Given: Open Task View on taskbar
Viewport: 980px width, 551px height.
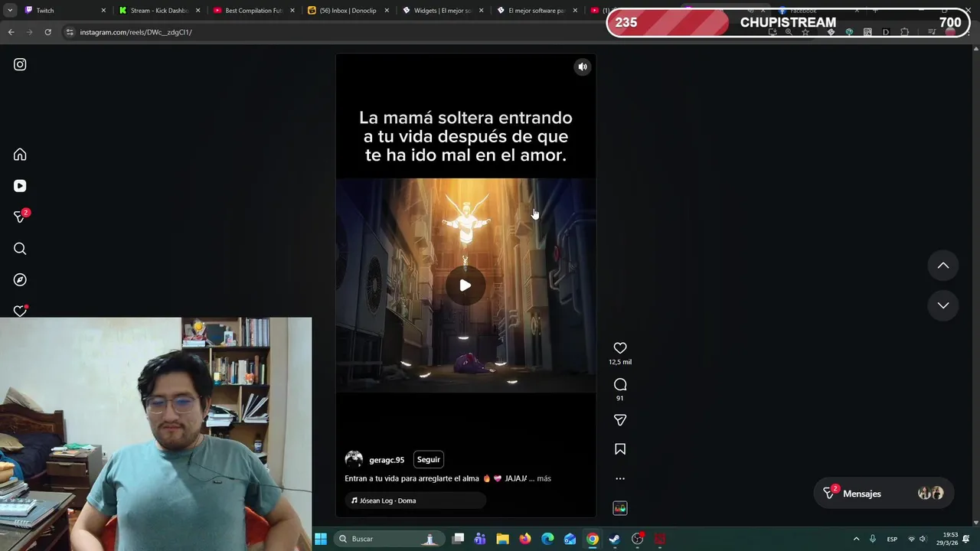Looking at the screenshot, I should (458, 539).
